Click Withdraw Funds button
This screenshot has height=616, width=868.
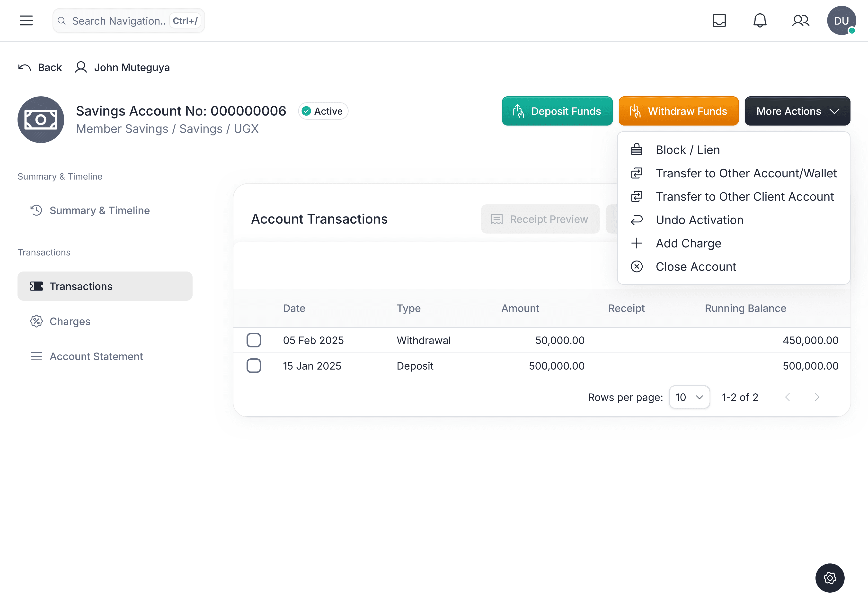[x=678, y=111]
